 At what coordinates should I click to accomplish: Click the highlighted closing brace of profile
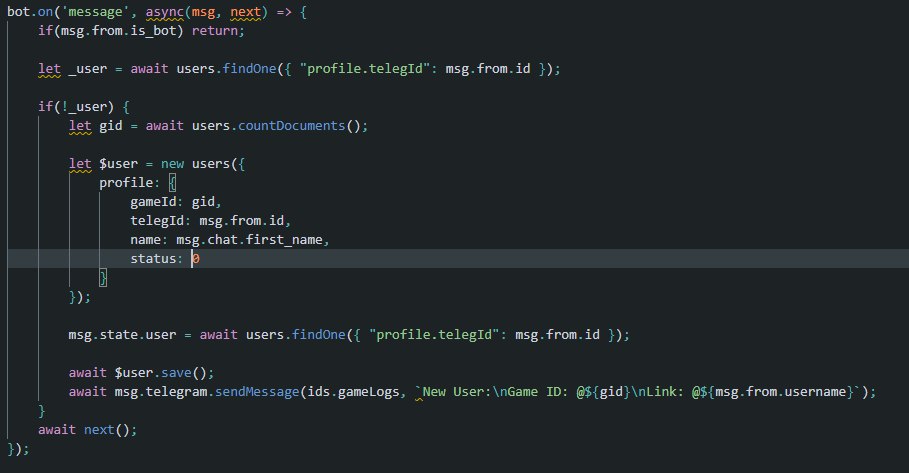tap(103, 278)
